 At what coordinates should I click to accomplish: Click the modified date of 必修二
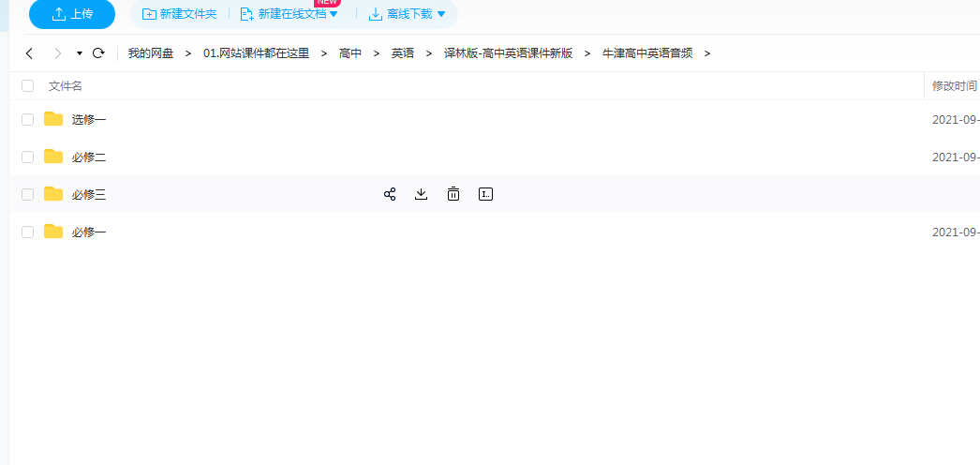pyautogui.click(x=956, y=157)
